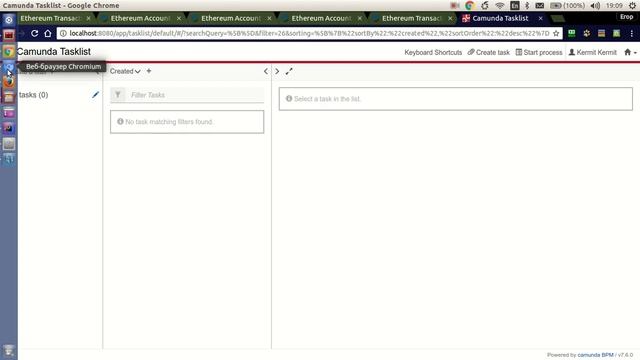Open site information icon beside localhost URL
The height and width of the screenshot is (360, 640).
click(x=63, y=33)
